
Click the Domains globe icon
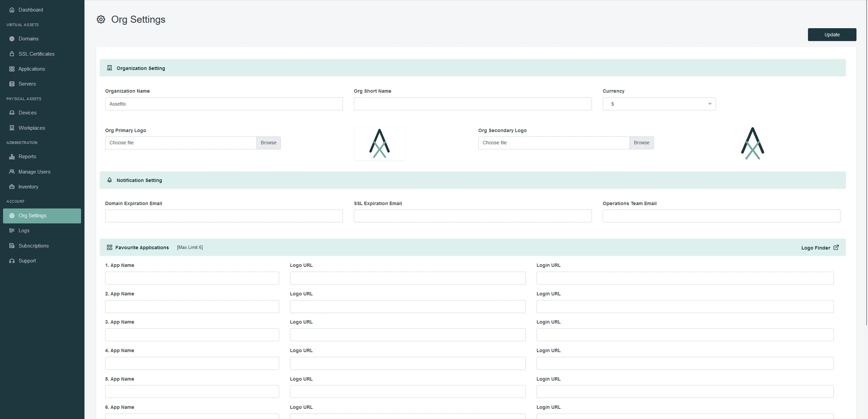[x=12, y=39]
